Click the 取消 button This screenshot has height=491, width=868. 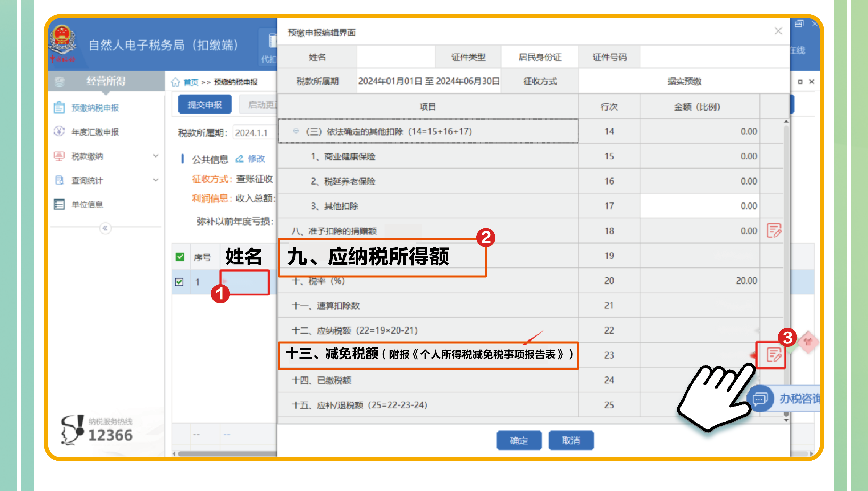click(571, 441)
